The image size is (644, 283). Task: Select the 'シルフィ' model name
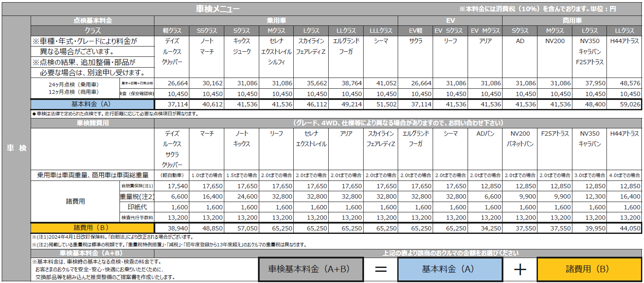click(x=276, y=62)
